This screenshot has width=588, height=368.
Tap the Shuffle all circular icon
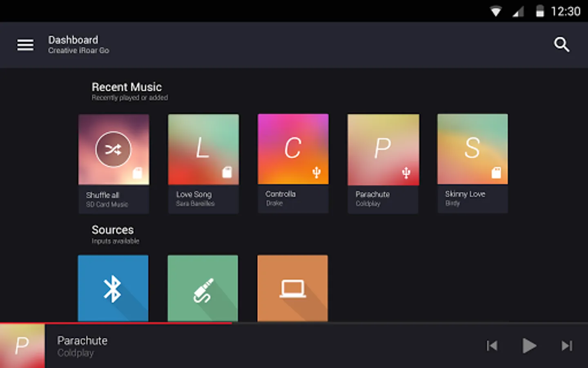[x=114, y=149]
